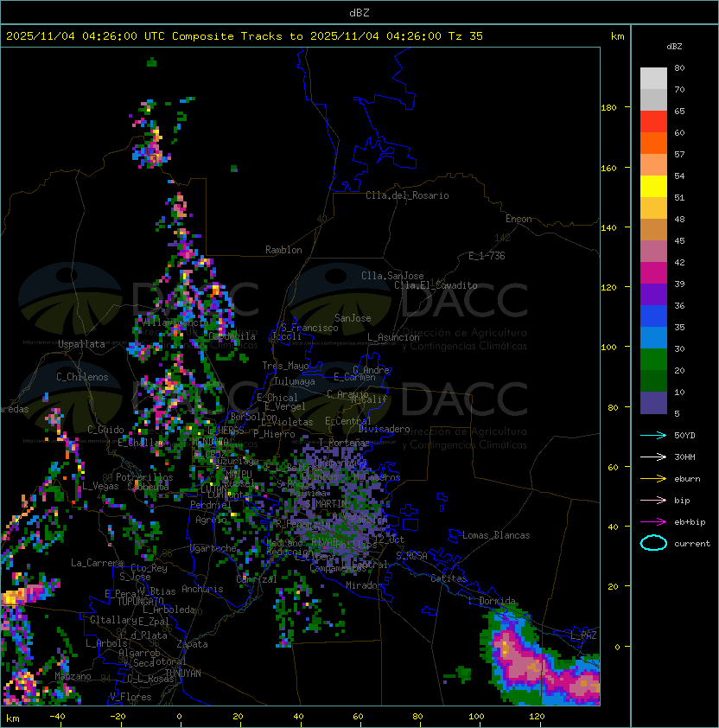Select the light blue 30-35 dBZ swatch
Image resolution: width=719 pixels, height=728 pixels.
(653, 338)
